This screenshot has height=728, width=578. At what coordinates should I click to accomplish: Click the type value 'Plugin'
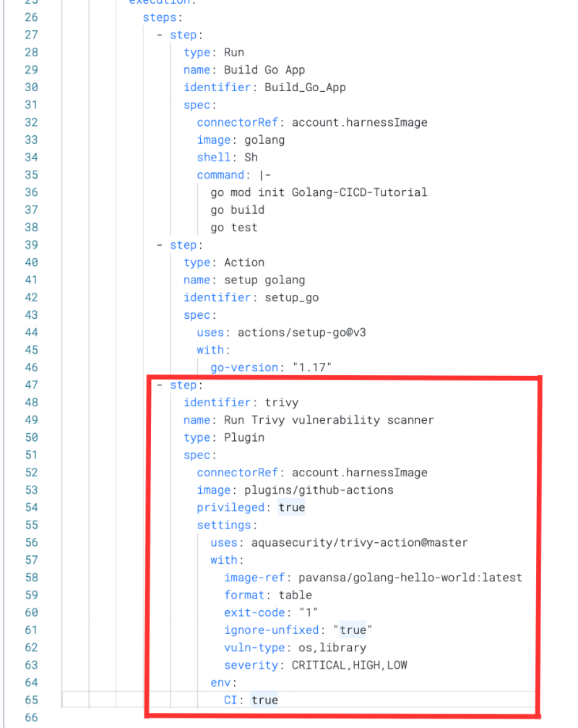[244, 438]
